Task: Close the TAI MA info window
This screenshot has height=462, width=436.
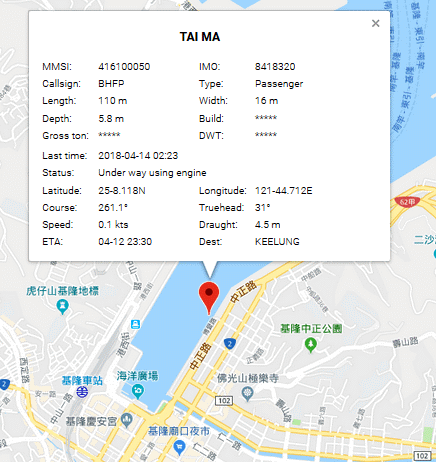Action: click(375, 23)
